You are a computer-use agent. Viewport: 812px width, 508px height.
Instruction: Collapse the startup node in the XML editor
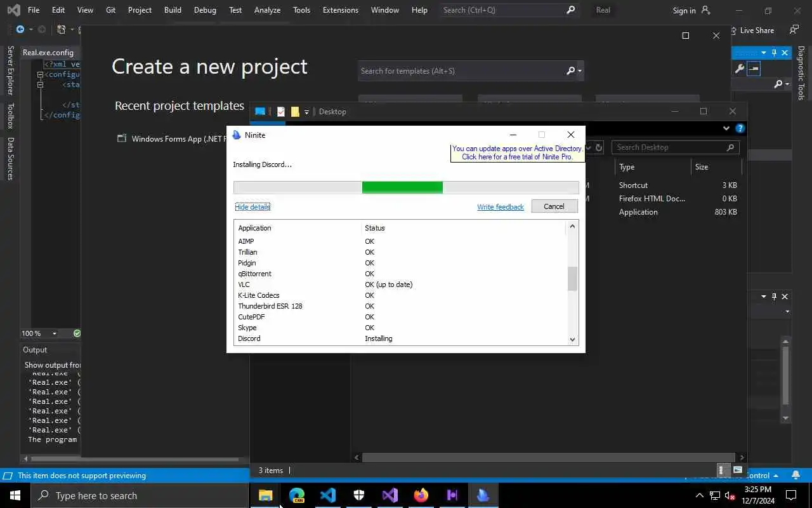point(40,84)
